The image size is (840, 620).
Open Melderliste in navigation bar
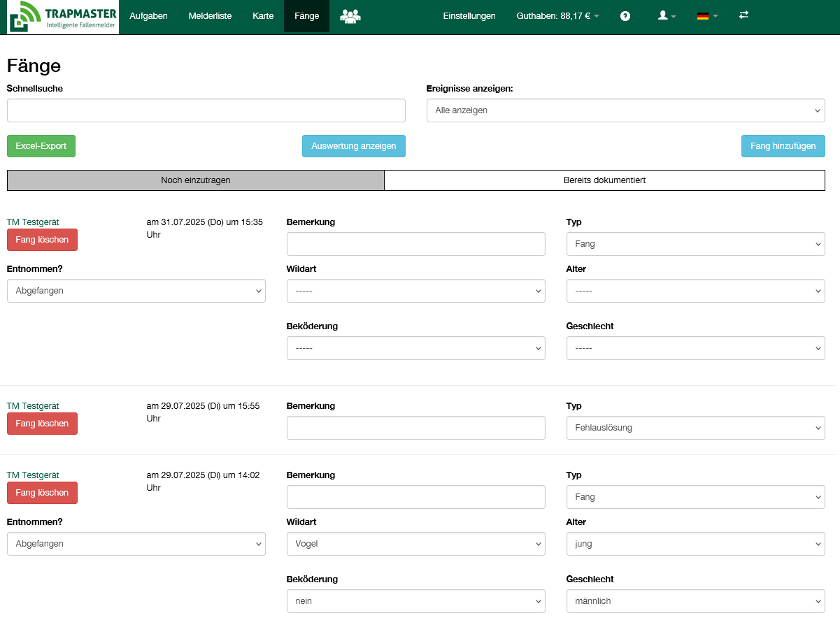210,16
